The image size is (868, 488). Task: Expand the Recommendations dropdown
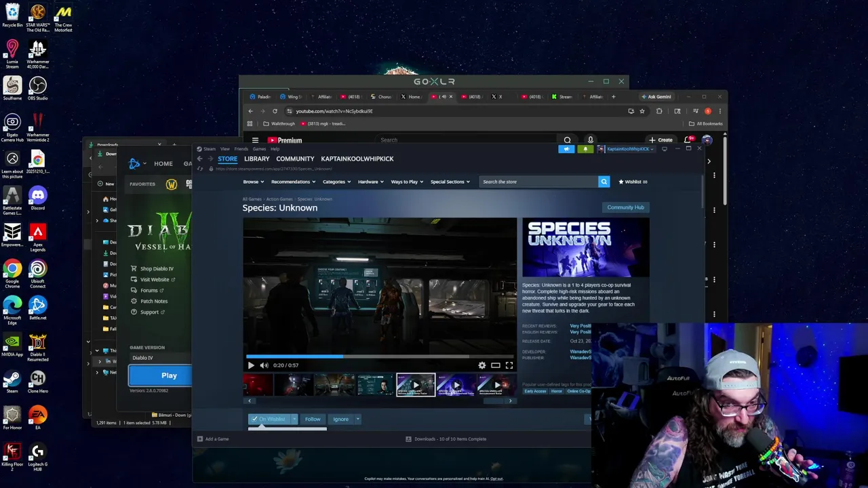[293, 182]
